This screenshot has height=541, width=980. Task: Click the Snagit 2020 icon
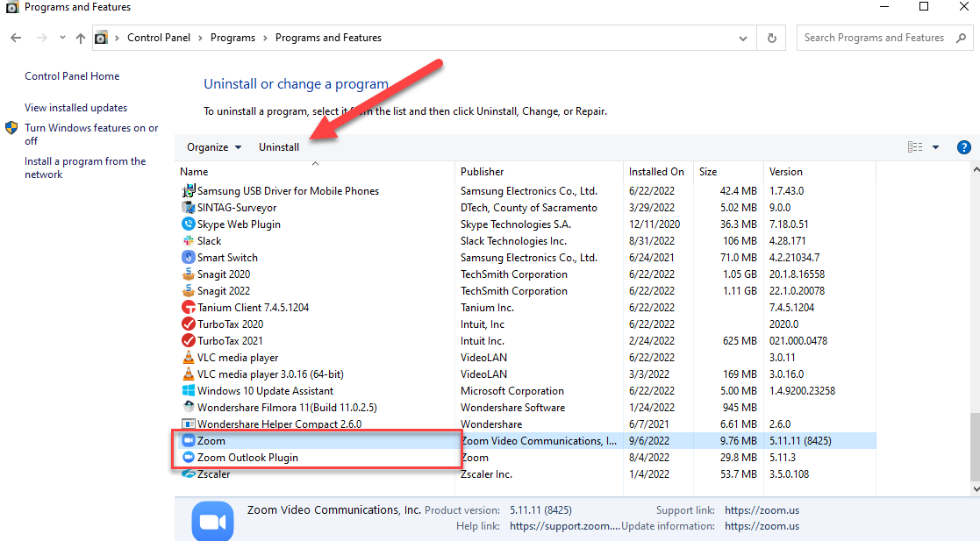pos(188,274)
